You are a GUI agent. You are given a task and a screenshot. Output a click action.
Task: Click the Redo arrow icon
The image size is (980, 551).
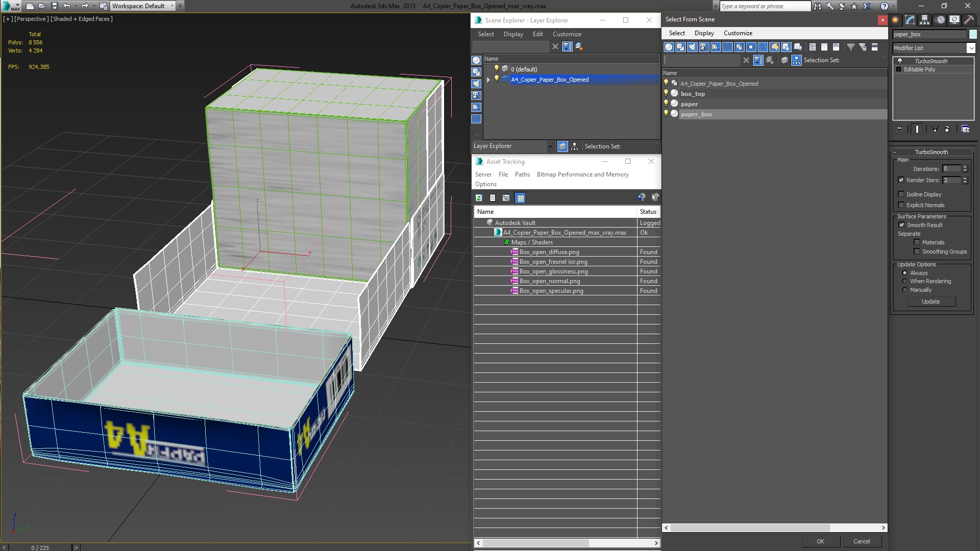point(85,6)
